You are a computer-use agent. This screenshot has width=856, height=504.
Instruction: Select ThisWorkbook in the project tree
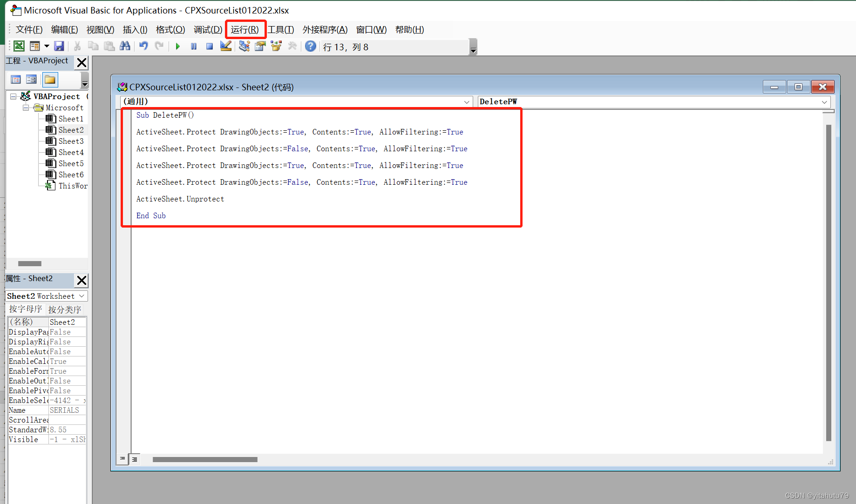coord(73,186)
